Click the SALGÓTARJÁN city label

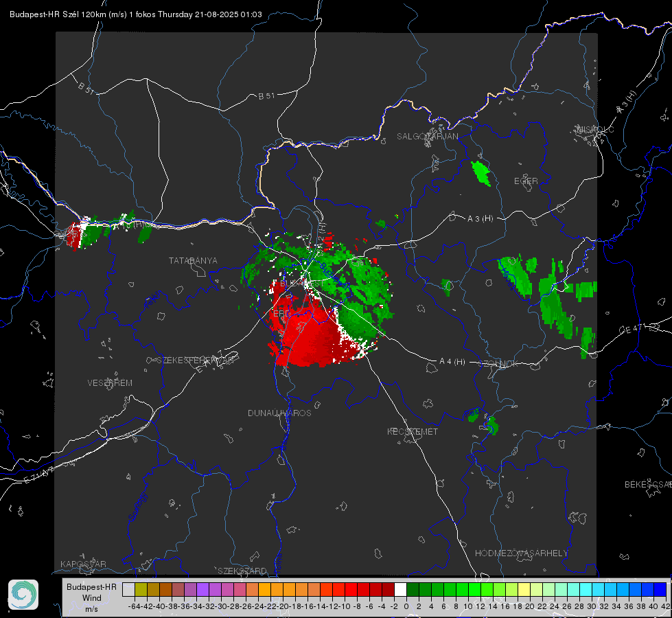[427, 137]
